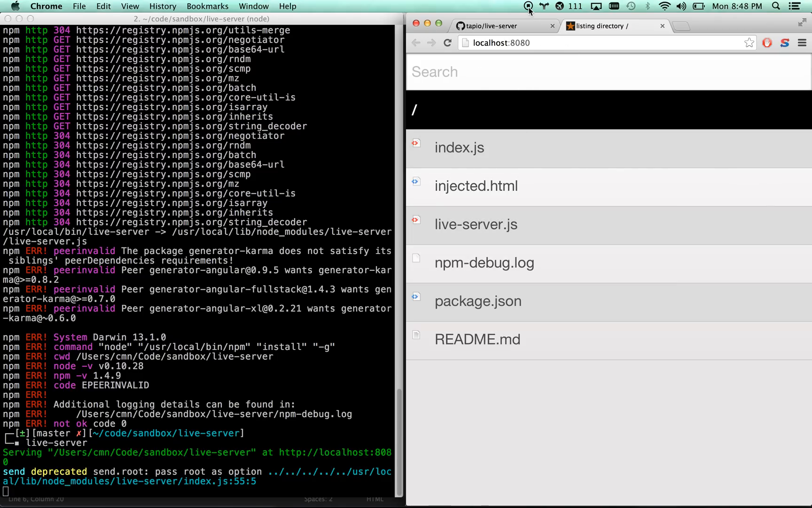Open Spotlight via the magnifying glass icon
The height and width of the screenshot is (508, 812).
(x=776, y=7)
